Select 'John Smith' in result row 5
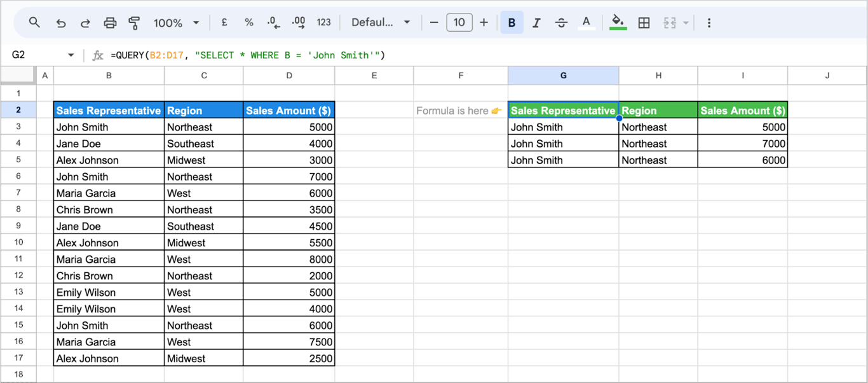This screenshot has width=868, height=383. (563, 160)
